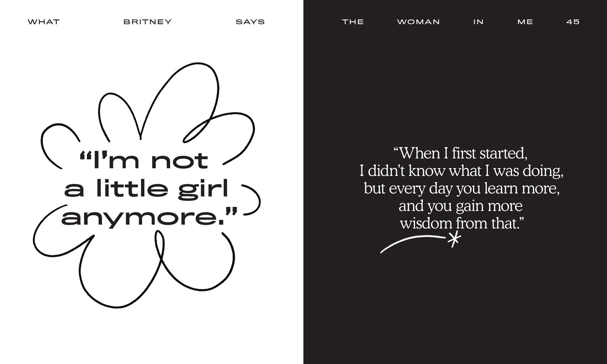Click the line "and you gain more"
The width and height of the screenshot is (607, 364).
pos(460,206)
